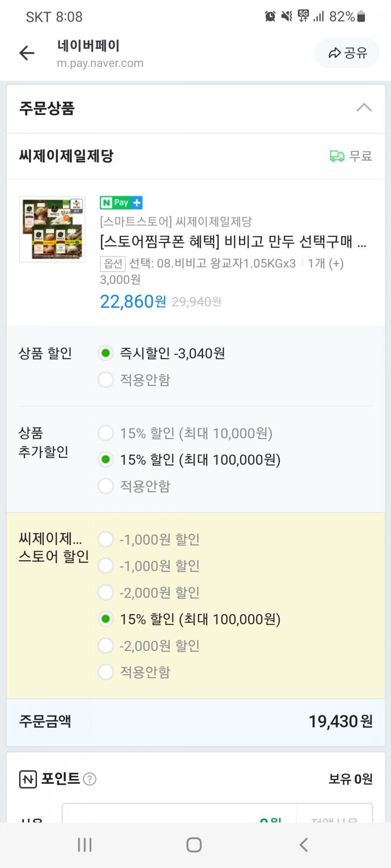Open the 씨제이제일제당 store name
This screenshot has height=868, width=391.
point(66,156)
